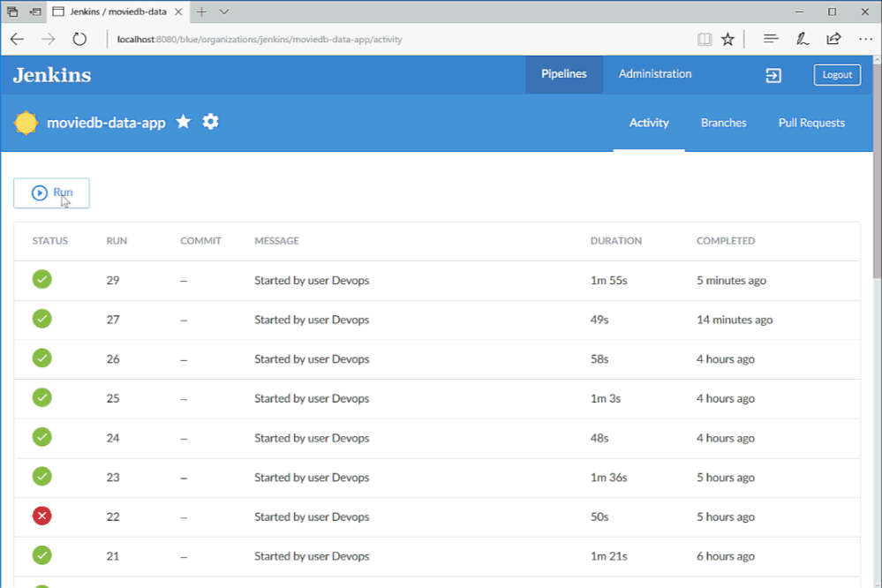Open the browser hub icon
This screenshot has height=588, width=882.
pos(771,39)
